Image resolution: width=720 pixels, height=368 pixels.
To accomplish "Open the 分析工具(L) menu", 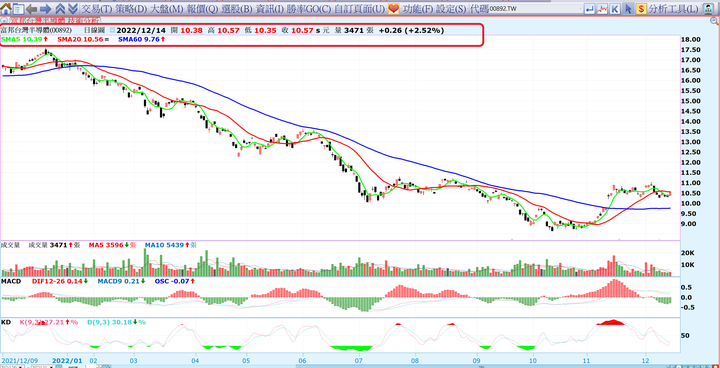I will [674, 8].
